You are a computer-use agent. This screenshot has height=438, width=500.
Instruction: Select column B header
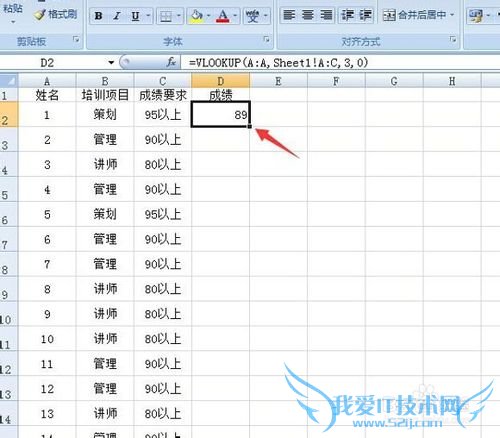105,81
